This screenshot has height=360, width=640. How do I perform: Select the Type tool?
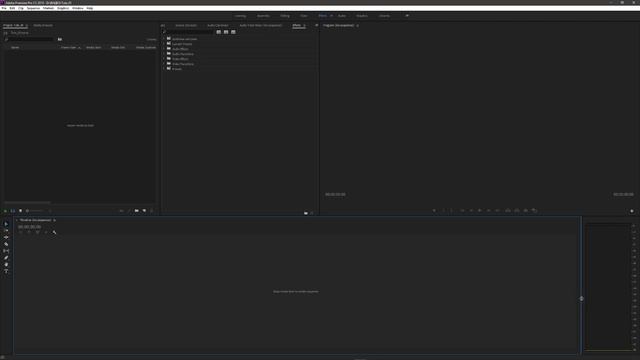point(6,271)
